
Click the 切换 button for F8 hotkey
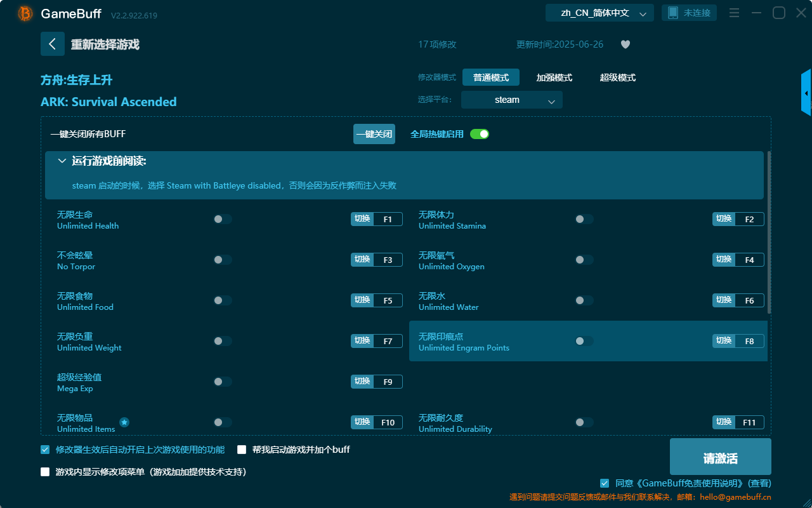tap(724, 341)
